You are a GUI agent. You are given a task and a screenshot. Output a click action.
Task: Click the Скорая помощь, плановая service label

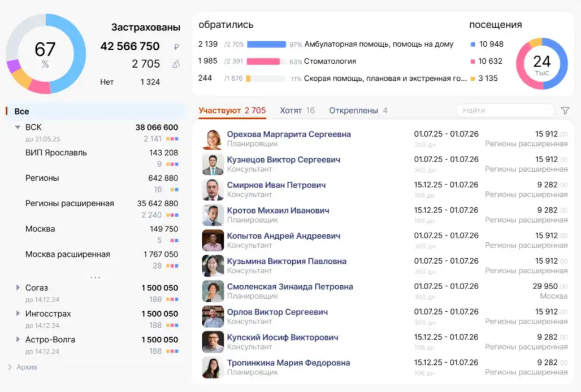point(385,79)
